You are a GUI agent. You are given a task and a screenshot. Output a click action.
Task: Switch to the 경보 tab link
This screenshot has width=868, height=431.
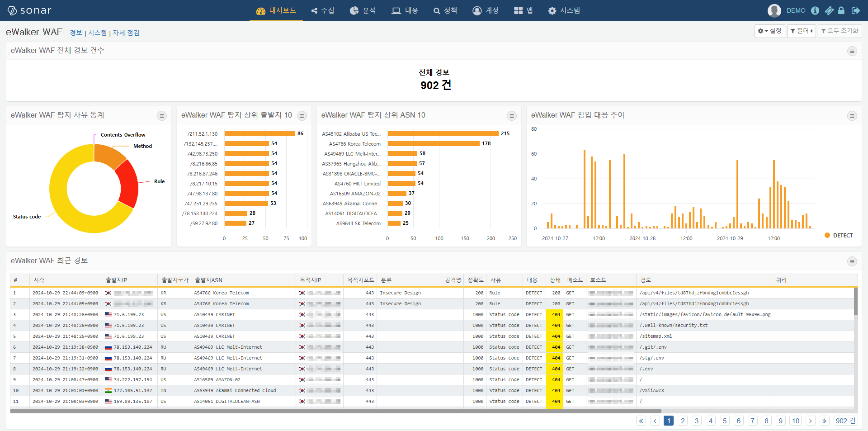(76, 33)
